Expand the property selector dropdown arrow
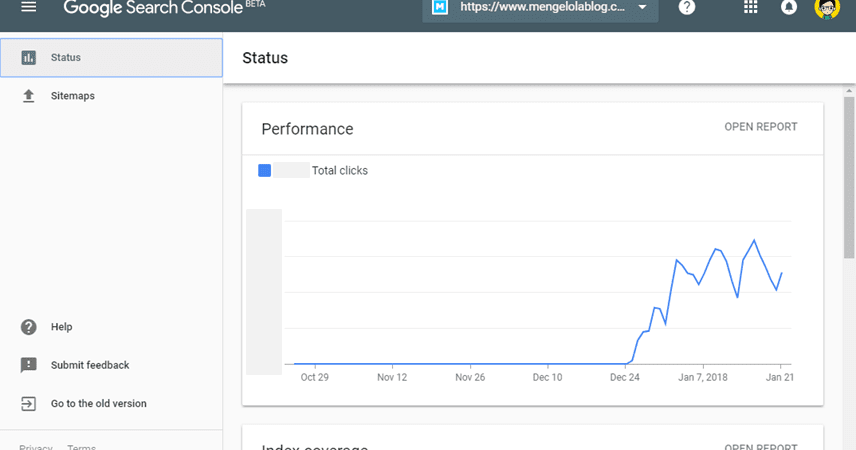Viewport: 856px width, 450px height. click(x=642, y=8)
